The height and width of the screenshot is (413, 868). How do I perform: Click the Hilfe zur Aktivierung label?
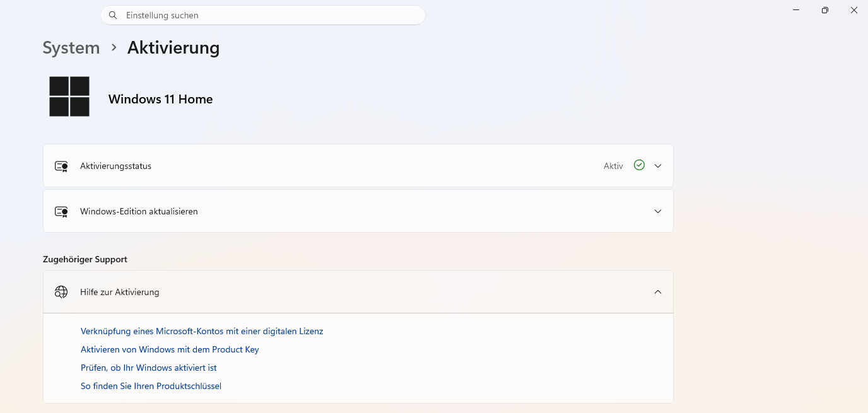(119, 292)
